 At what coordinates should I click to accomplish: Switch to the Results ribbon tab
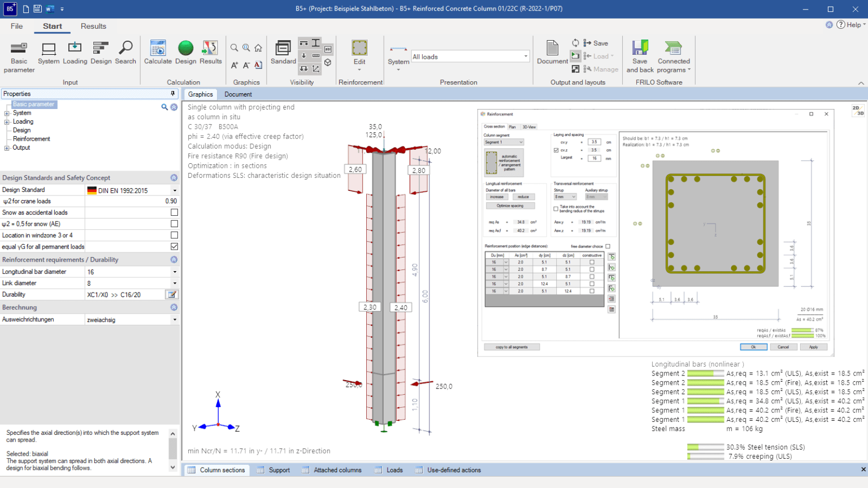pos(93,26)
